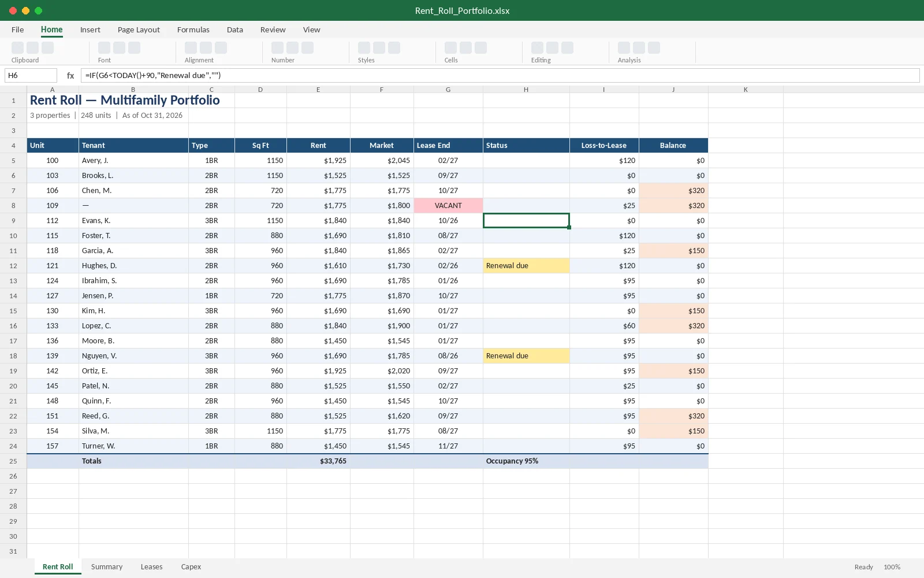Click the Totals label cell

point(133,461)
